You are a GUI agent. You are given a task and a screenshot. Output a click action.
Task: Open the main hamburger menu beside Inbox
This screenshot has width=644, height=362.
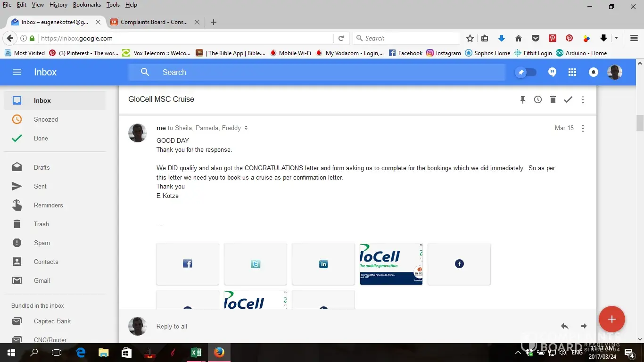coord(17,72)
